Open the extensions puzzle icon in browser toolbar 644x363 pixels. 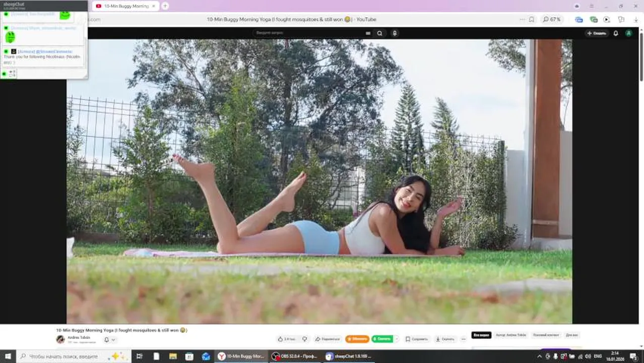click(621, 19)
